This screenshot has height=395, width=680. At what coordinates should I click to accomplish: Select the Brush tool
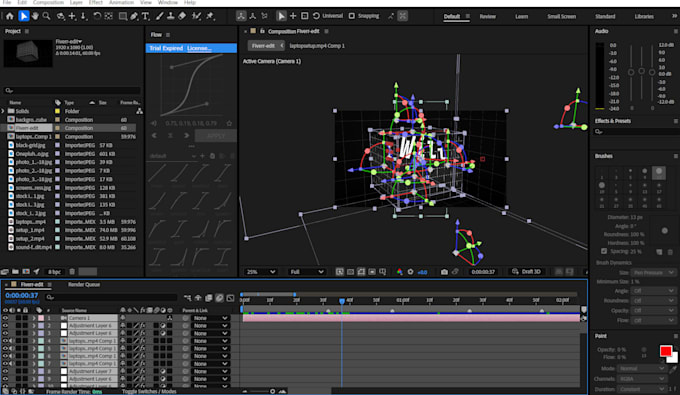click(160, 16)
